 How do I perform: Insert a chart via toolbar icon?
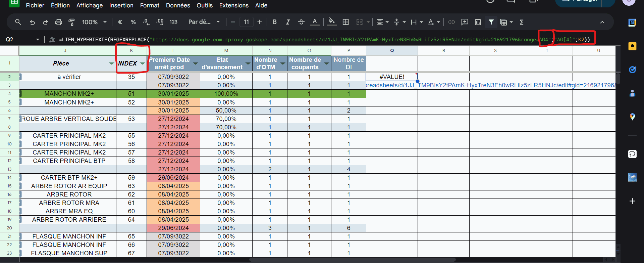click(x=478, y=22)
